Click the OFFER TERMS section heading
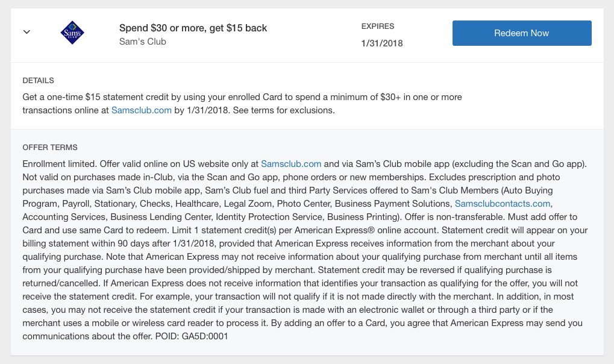The image size is (614, 364). pyautogui.click(x=50, y=147)
